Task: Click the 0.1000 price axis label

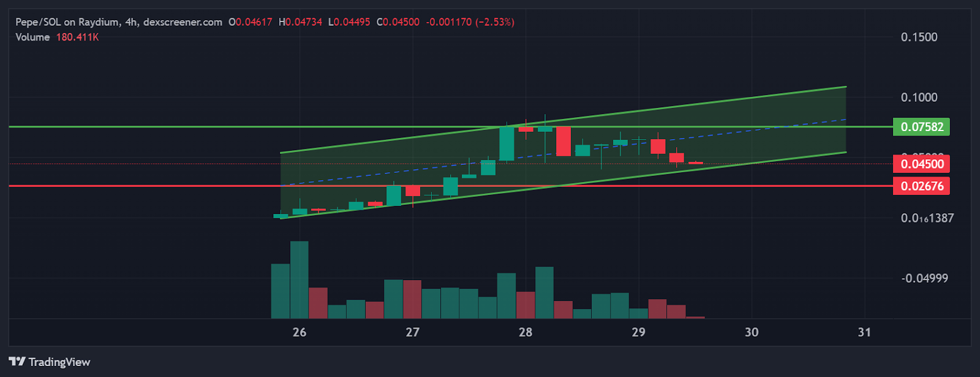Action: pos(919,97)
